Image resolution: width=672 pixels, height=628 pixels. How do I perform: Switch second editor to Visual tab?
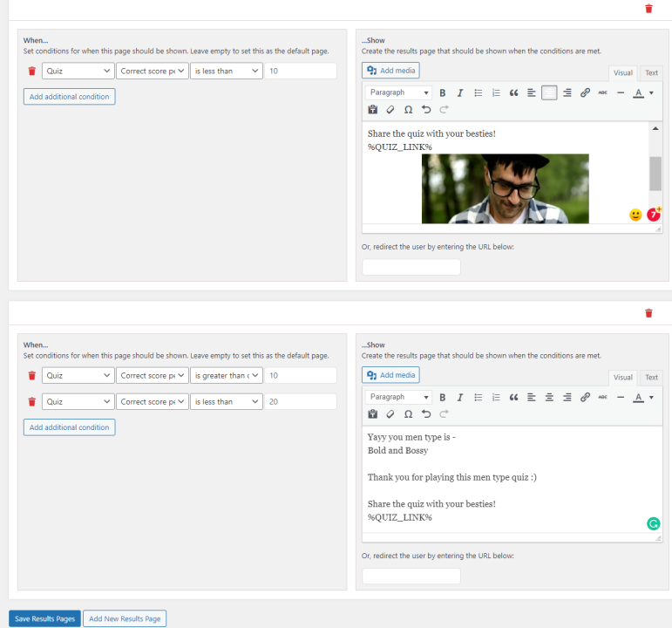point(622,378)
